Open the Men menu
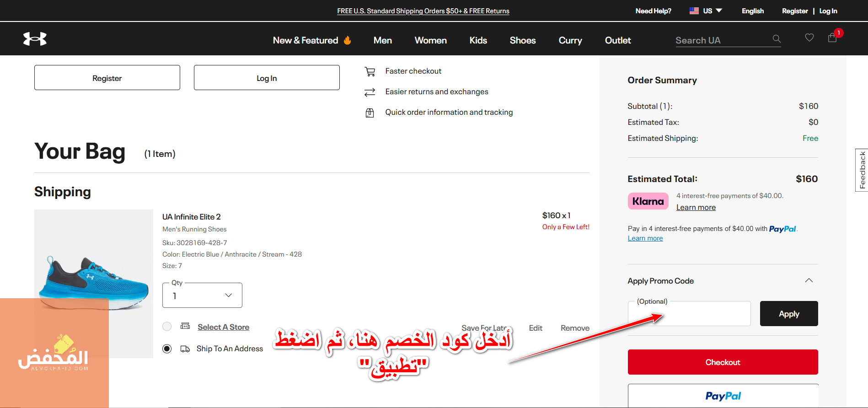Screen dimensions: 868x408 pos(383,40)
